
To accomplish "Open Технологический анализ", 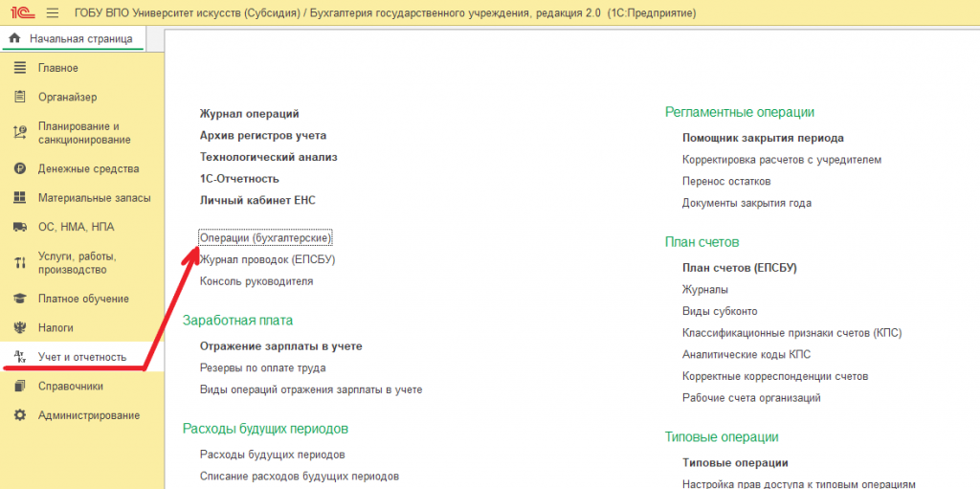I will coord(269,157).
